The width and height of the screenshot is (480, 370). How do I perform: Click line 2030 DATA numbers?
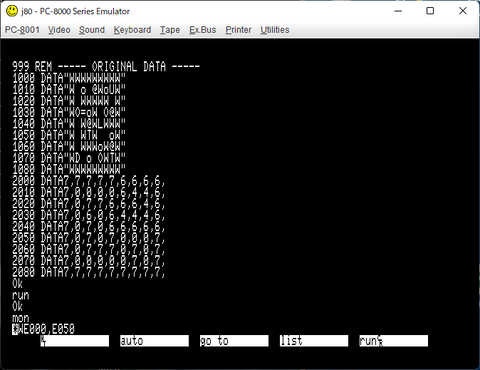pyautogui.click(x=89, y=215)
